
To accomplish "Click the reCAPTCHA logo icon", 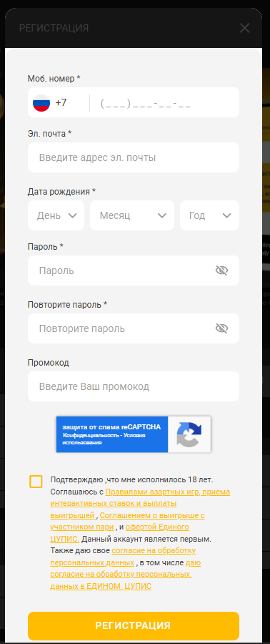I will [189, 434].
